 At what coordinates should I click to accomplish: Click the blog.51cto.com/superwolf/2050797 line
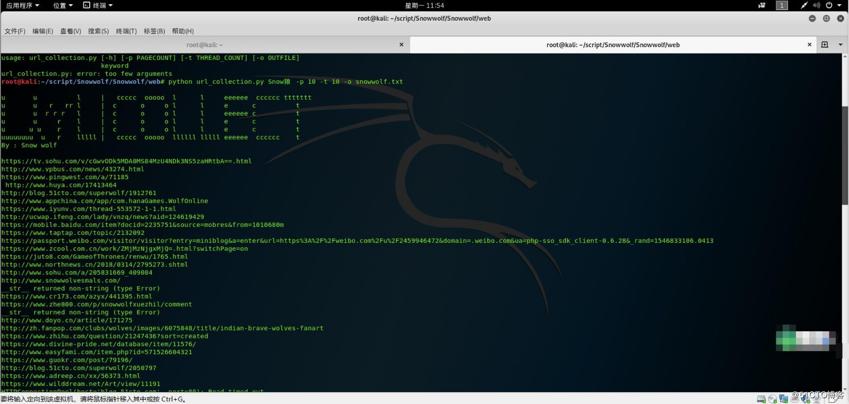pyautogui.click(x=79, y=368)
